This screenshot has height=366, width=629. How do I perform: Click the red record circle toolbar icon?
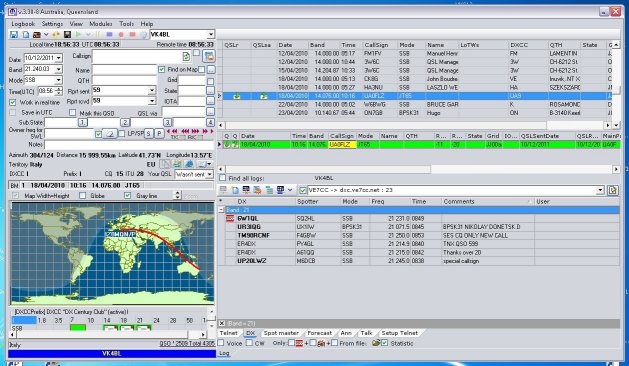tap(121, 35)
